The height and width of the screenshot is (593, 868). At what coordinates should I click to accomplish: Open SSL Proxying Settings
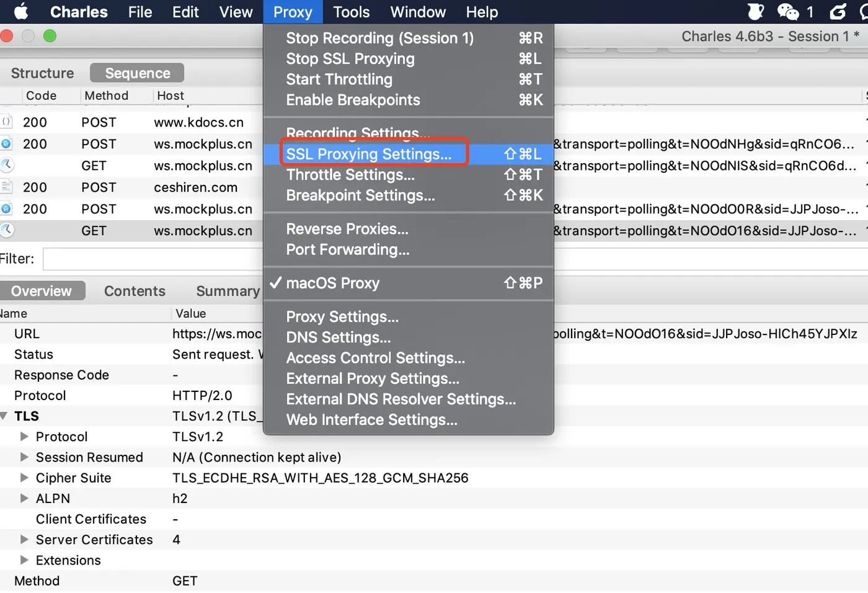point(408,154)
